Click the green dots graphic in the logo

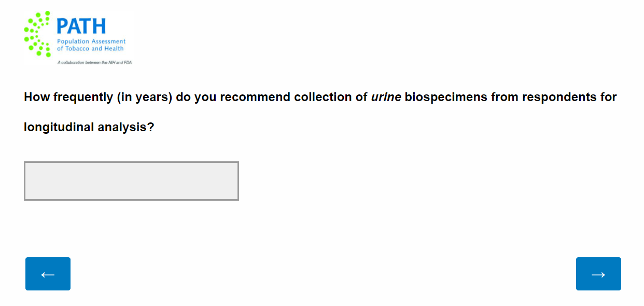[37, 34]
